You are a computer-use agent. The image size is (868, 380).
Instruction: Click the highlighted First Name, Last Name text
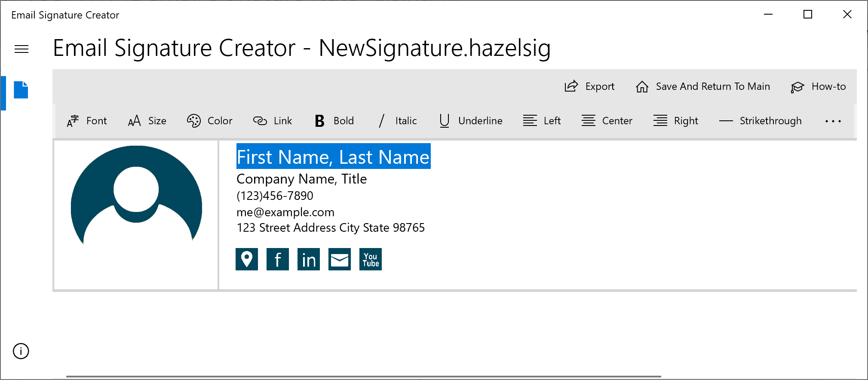click(333, 156)
